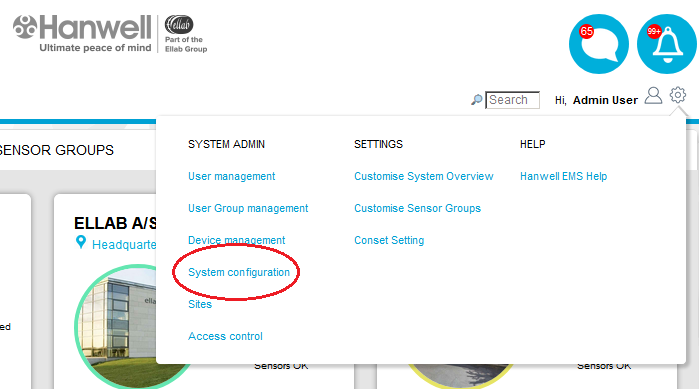The height and width of the screenshot is (390, 699).
Task: Open User management
Action: click(x=231, y=177)
